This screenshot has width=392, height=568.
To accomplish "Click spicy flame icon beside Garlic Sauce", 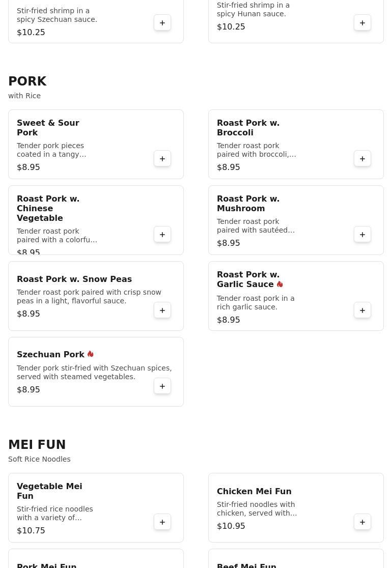I will [280, 284].
